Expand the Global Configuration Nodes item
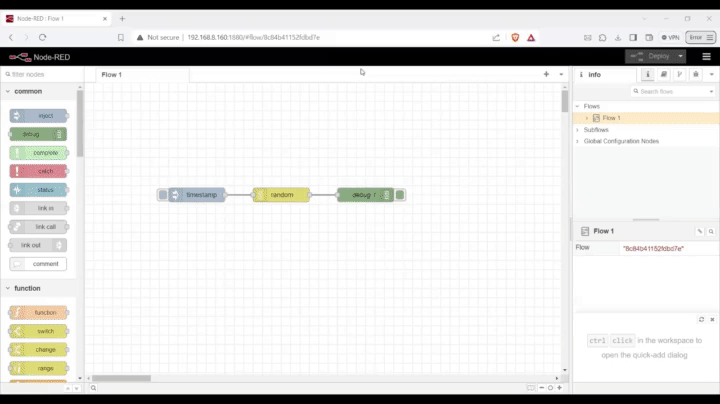 tap(578, 141)
